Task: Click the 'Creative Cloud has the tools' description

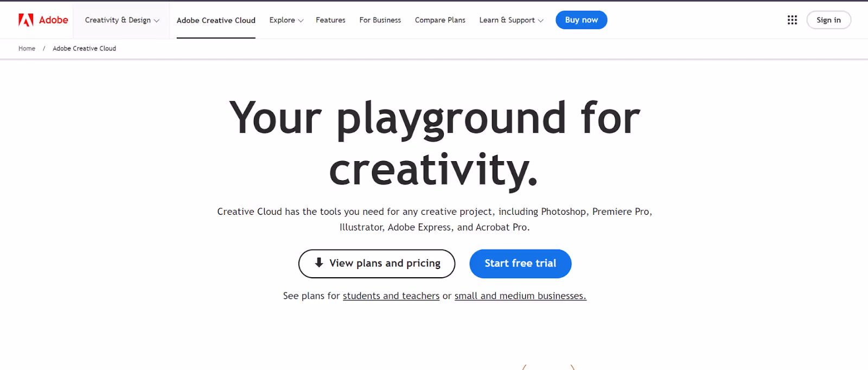Action: pyautogui.click(x=435, y=219)
